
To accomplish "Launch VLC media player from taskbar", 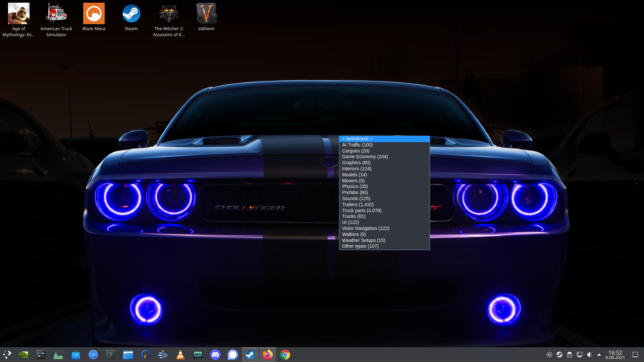I will 180,355.
